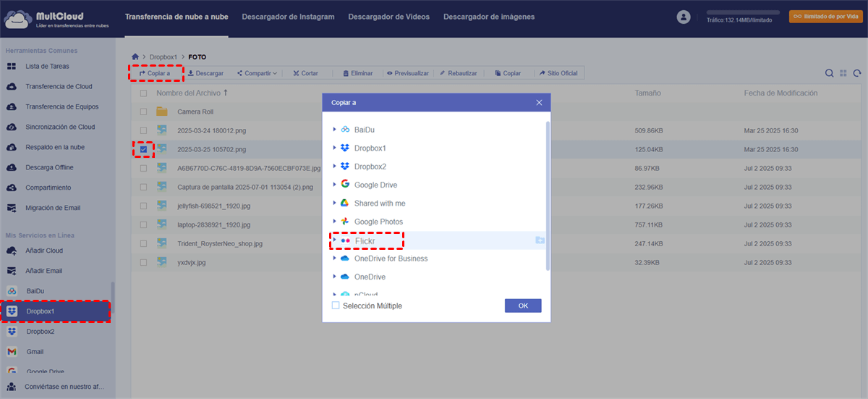
Task: Check the Camera Roll folder checkbox
Action: click(143, 112)
